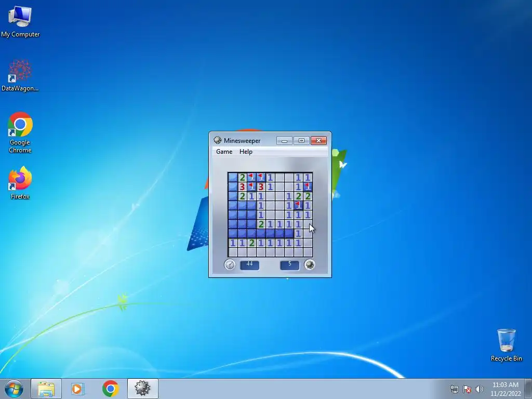Maximize the Minesweeper window
The width and height of the screenshot is (532, 399).
point(301,140)
